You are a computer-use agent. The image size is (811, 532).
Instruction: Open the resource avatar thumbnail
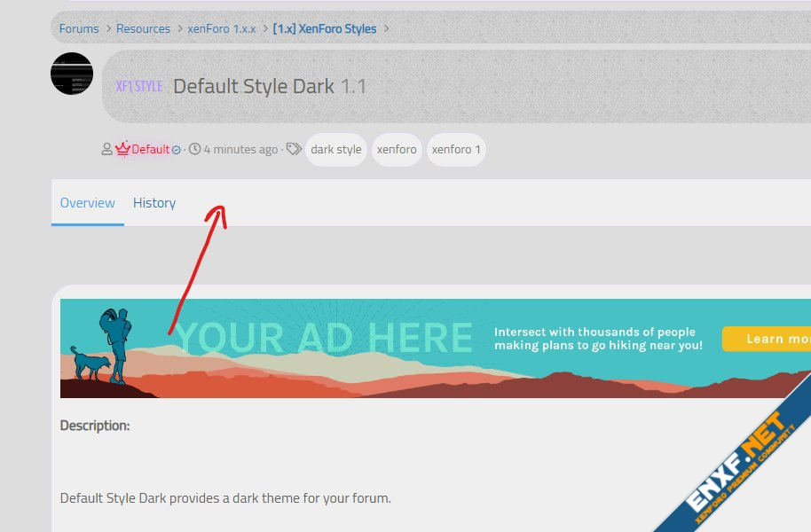(72, 74)
